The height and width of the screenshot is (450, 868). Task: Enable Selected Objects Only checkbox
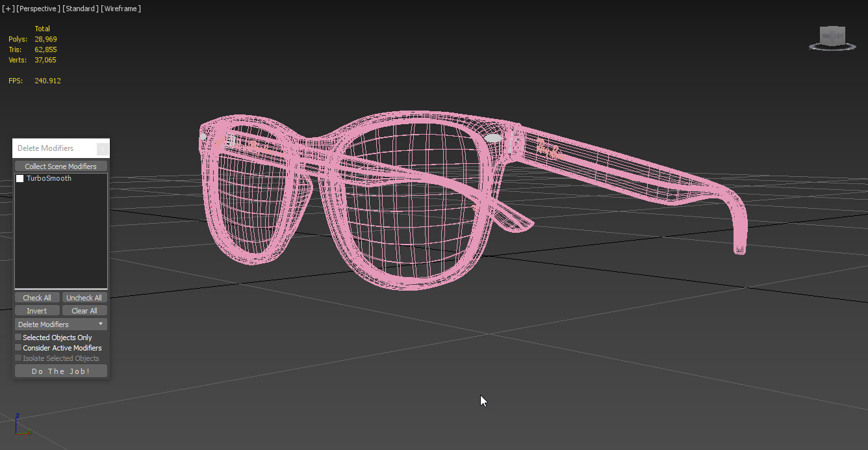click(x=18, y=337)
